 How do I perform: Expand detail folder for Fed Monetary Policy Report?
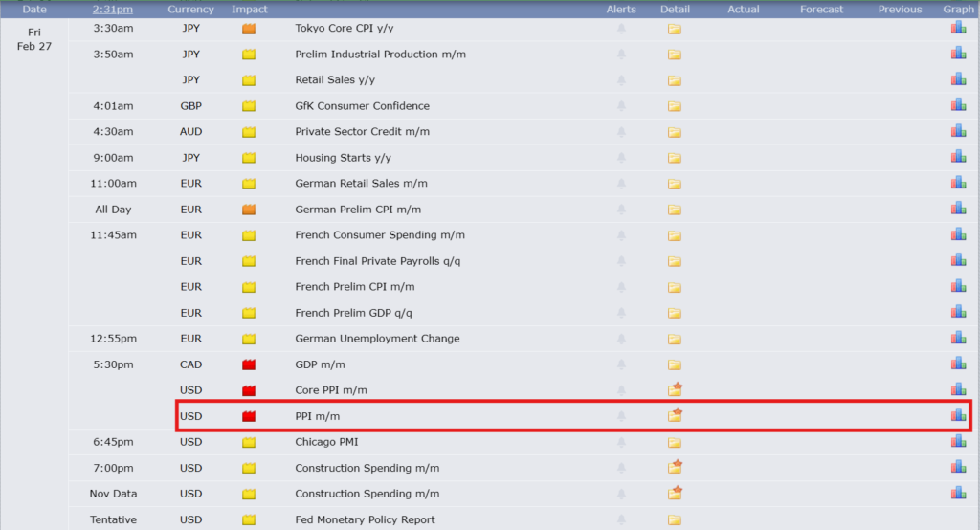pos(675,519)
